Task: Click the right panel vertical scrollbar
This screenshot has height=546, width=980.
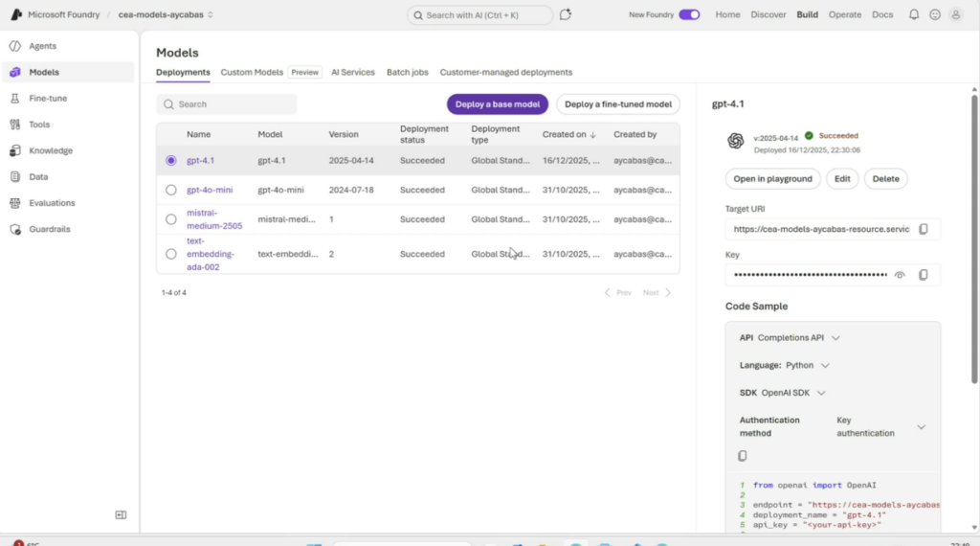Action: point(974,192)
